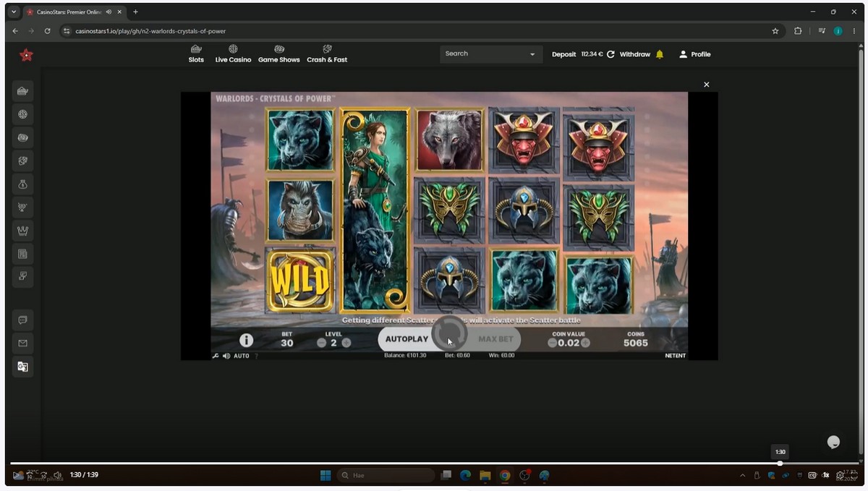Decrease the Coin Value
868x491 pixels.
pos(552,343)
